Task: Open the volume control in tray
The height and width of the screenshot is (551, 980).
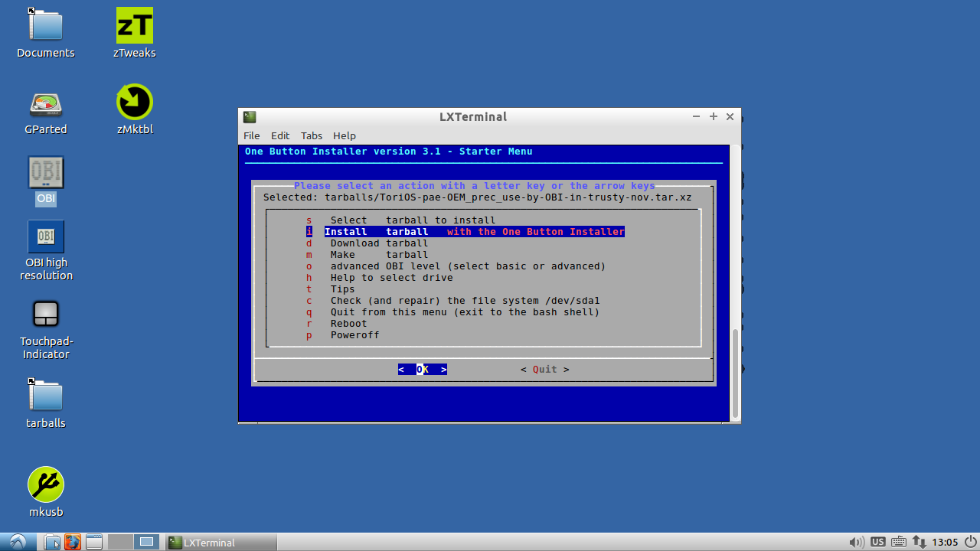Action: point(857,542)
